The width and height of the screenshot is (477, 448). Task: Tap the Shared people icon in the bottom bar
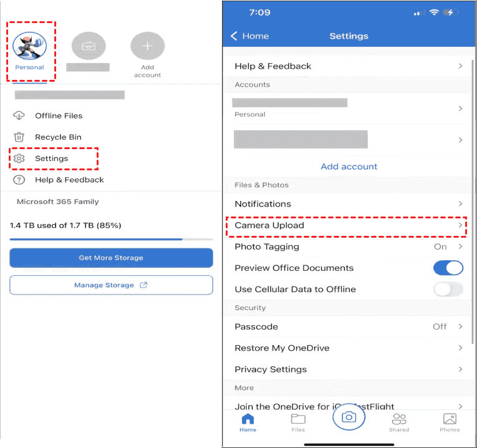[399, 419]
